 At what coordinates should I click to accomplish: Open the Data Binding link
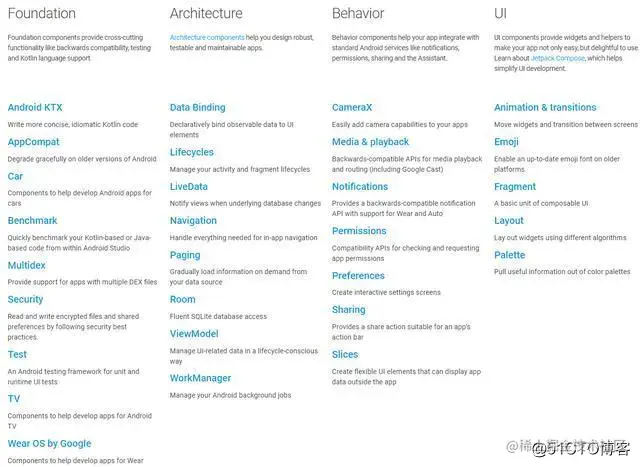pos(197,107)
